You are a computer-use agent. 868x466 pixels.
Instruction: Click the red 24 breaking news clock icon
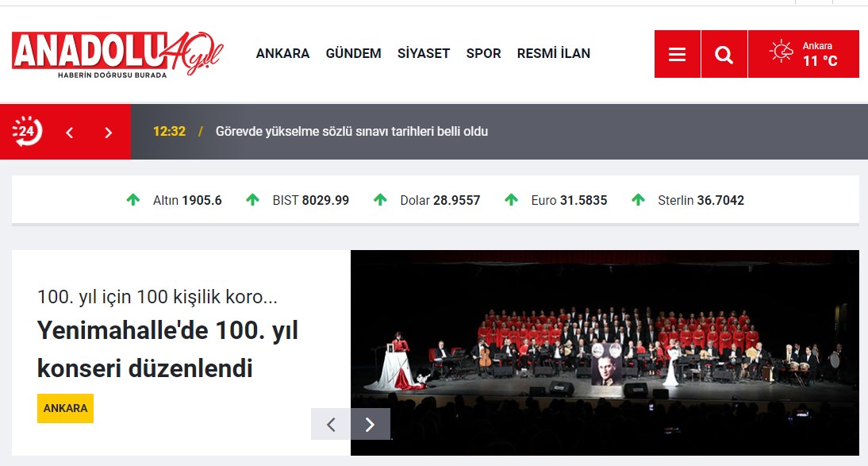[x=26, y=131]
